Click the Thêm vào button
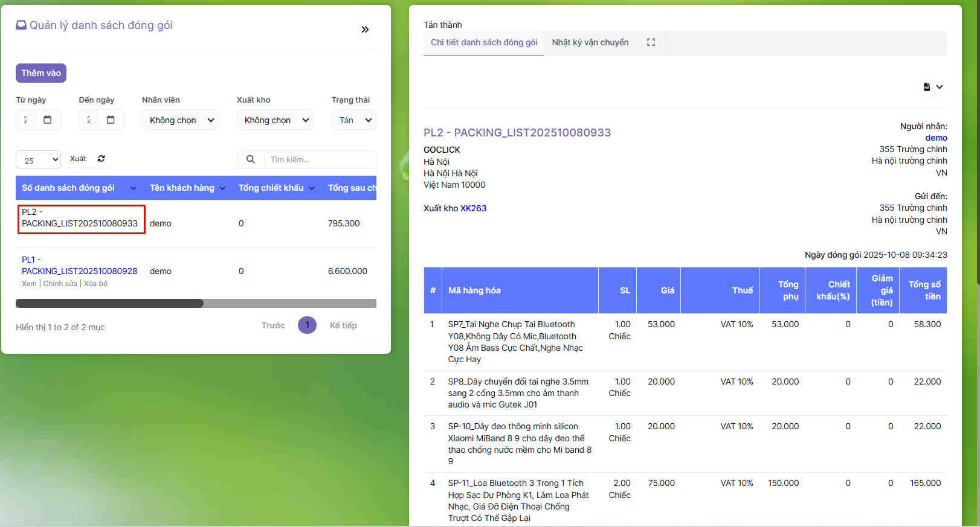The width and height of the screenshot is (980, 527). (41, 73)
